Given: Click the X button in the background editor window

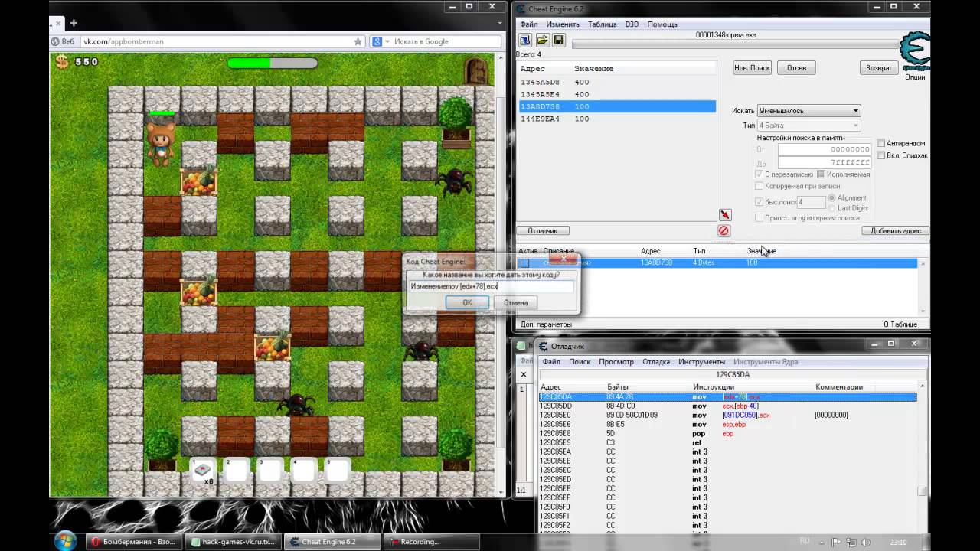Looking at the screenshot, I should pyautogui.click(x=524, y=374).
